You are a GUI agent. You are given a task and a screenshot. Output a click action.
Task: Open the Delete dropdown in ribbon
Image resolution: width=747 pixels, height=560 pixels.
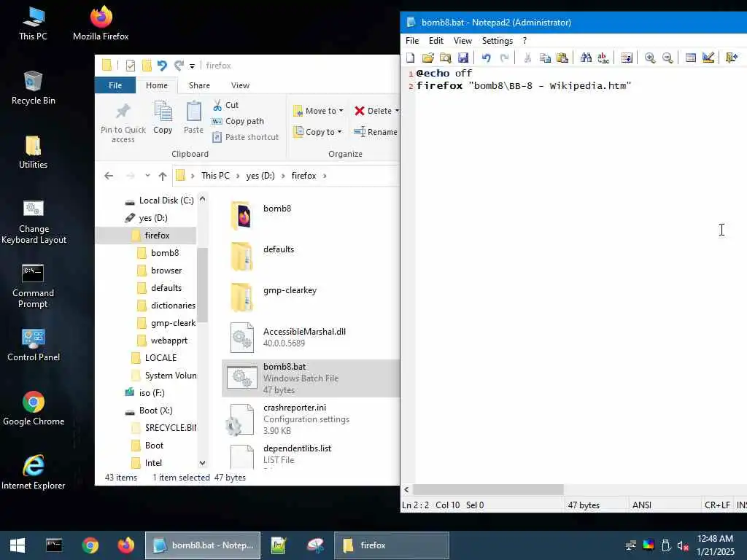[396, 111]
